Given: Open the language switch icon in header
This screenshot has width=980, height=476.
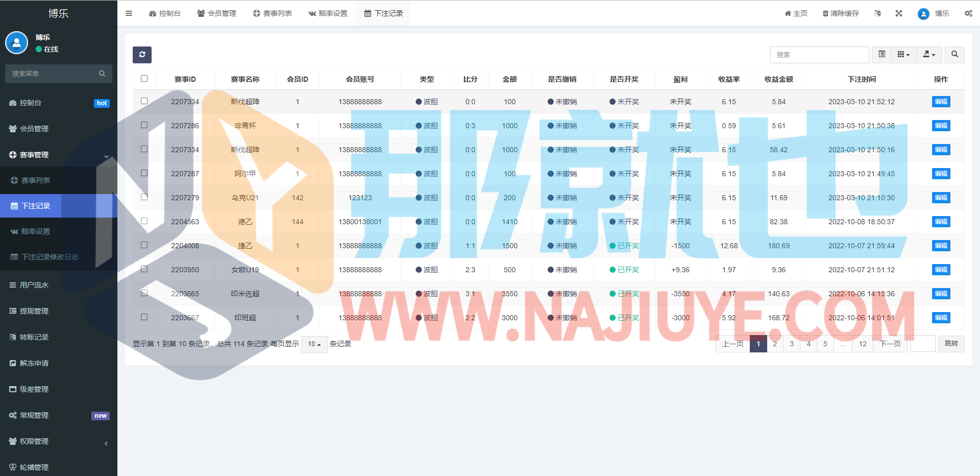Looking at the screenshot, I should pyautogui.click(x=877, y=13).
